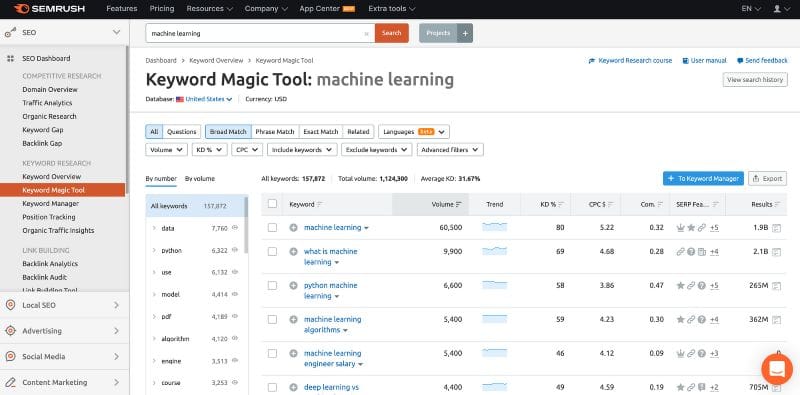Click the Local SEO pin icon
Viewport: 800px width, 395px height.
click(10, 305)
